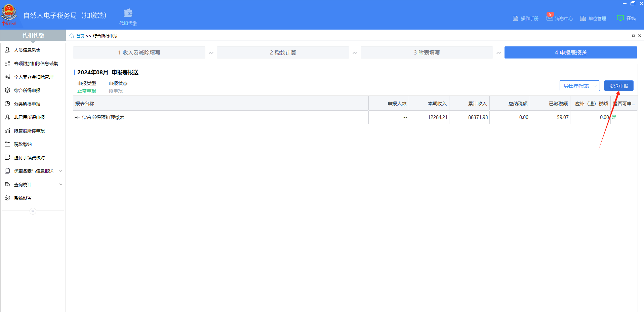Open 分类所得申报 menu item
The image size is (644, 312).
pyautogui.click(x=33, y=104)
